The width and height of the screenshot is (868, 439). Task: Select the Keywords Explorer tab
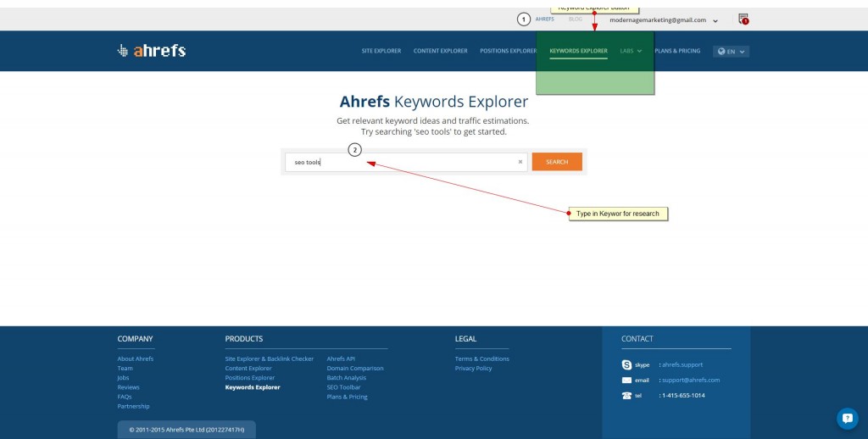(x=578, y=51)
